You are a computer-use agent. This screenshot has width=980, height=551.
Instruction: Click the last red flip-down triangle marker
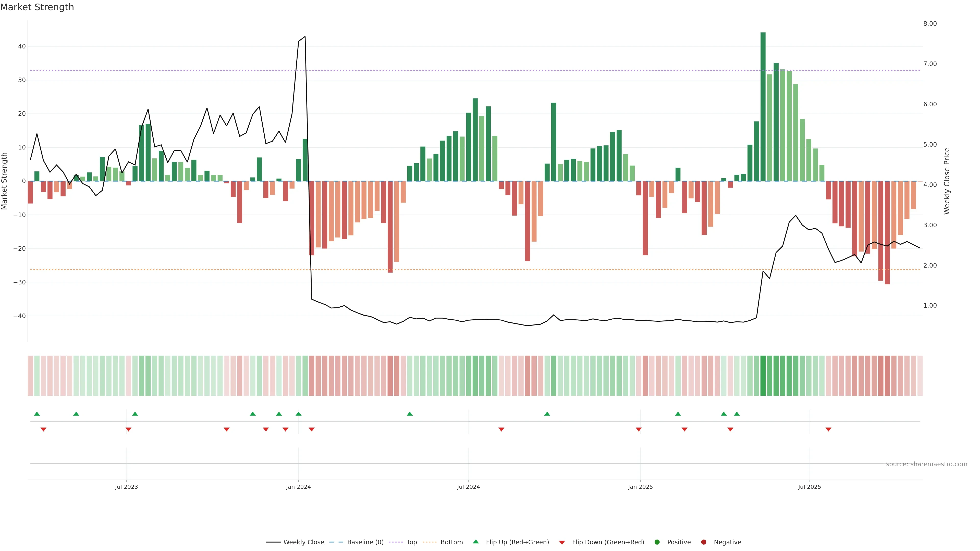click(x=828, y=429)
